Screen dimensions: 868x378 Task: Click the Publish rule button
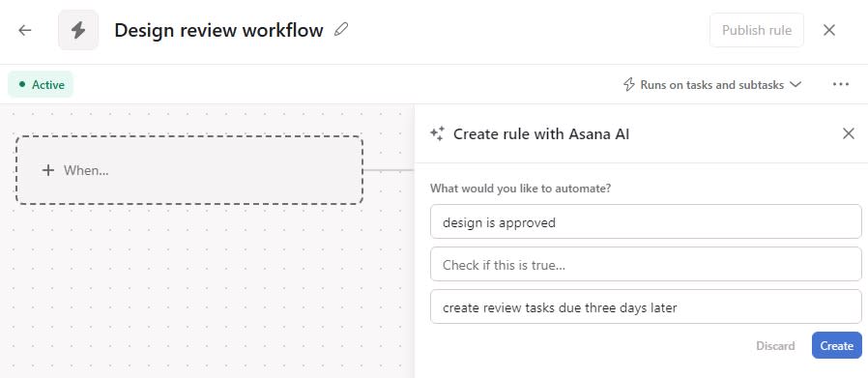click(x=757, y=30)
